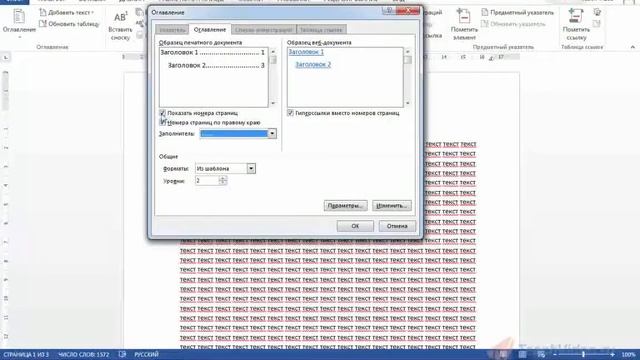640x360 pixels.
Task: Click scroll down arrow in print preview
Action: pyautogui.click(x=273, y=103)
